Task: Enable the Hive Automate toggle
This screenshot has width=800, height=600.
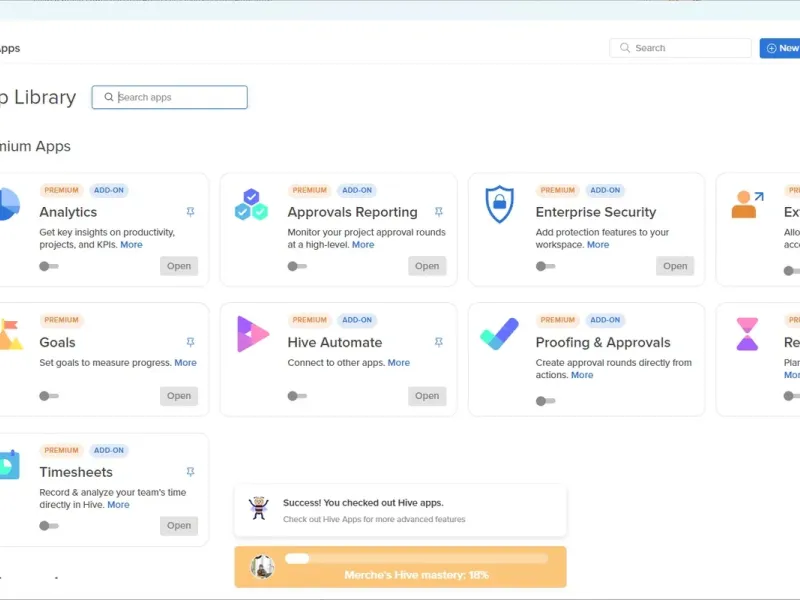Action: (x=297, y=396)
